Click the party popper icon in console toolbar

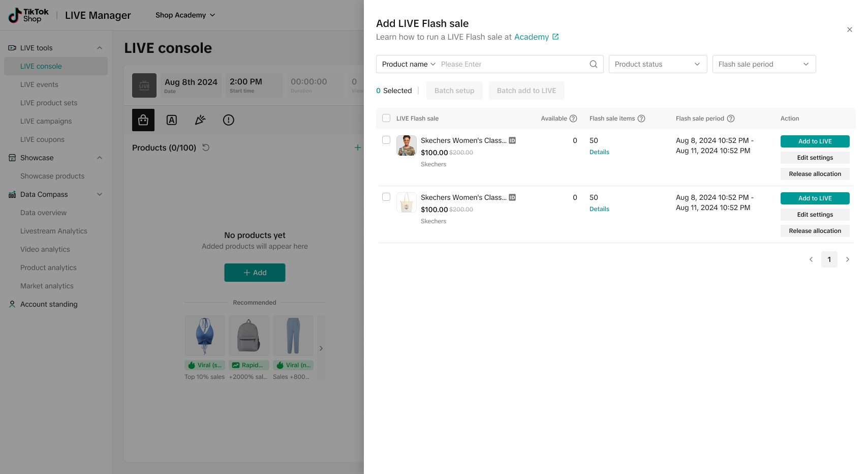tap(200, 120)
